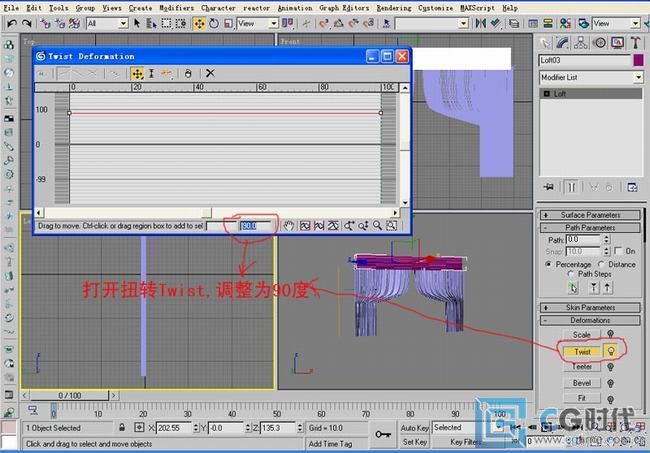Select the Percentage radio button

pyautogui.click(x=548, y=264)
